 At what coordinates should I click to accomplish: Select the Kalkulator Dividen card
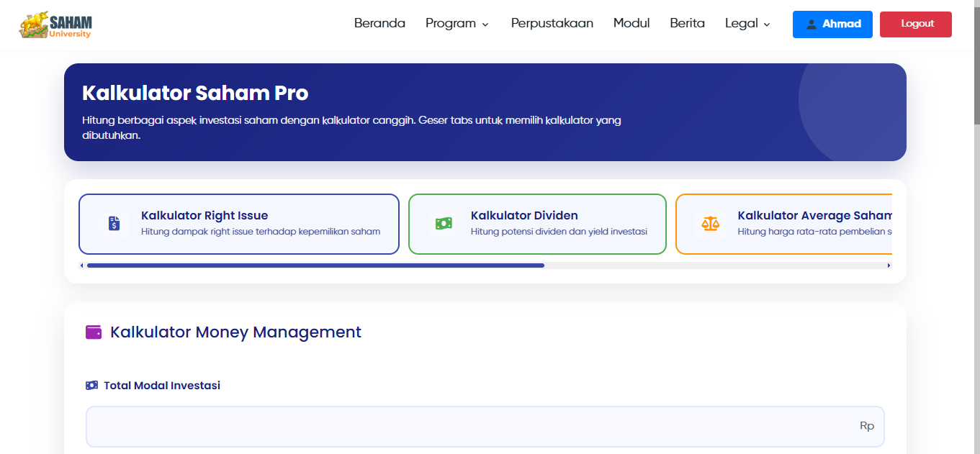click(537, 224)
